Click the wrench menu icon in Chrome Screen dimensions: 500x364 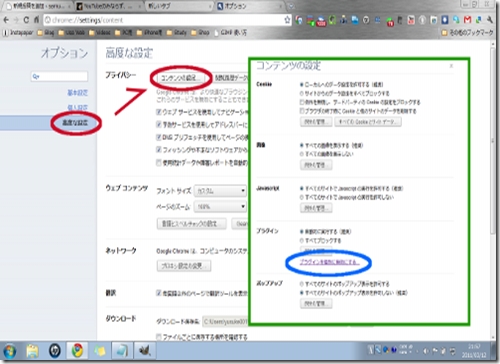pos(490,20)
